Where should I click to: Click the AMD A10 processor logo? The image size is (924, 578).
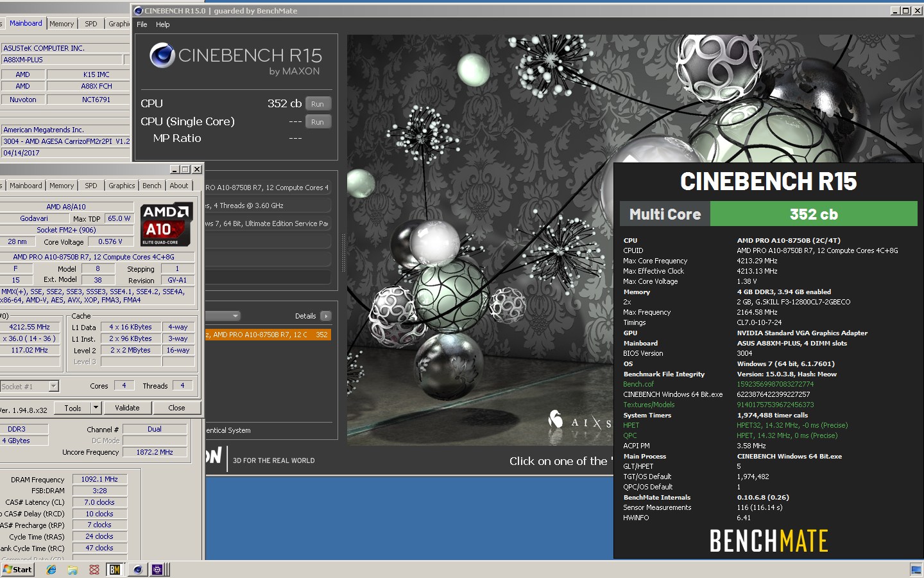pos(166,224)
